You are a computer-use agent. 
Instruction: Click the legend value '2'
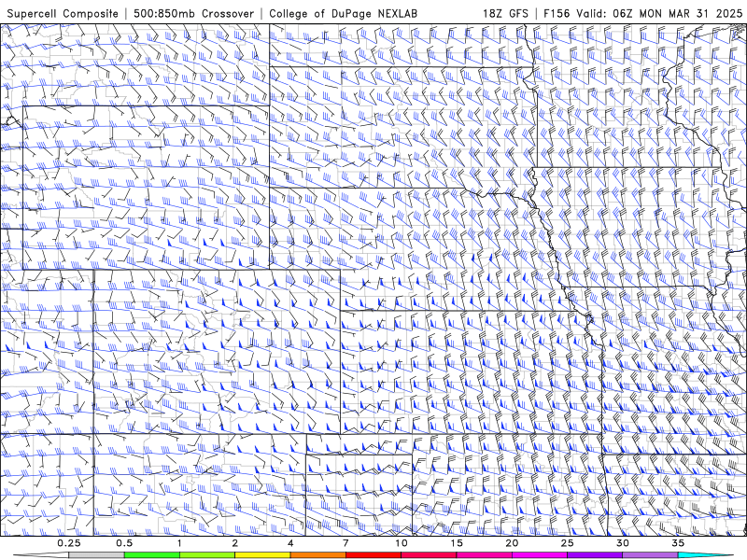coord(235,543)
